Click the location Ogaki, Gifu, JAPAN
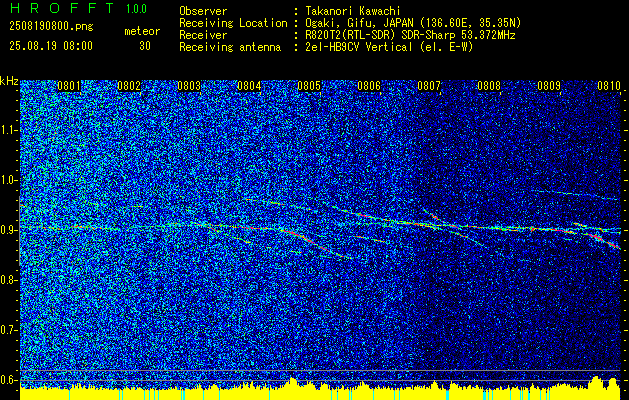The width and height of the screenshot is (629, 400). 359,23
